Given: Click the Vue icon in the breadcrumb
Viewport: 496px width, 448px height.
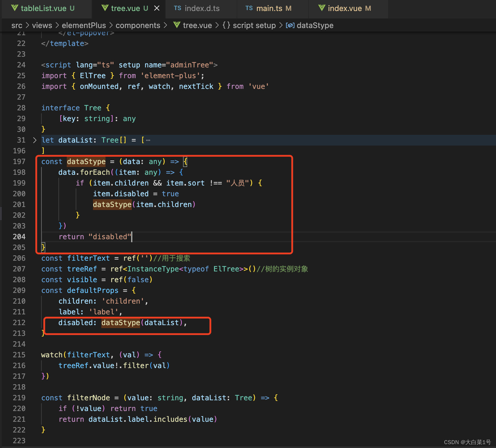Looking at the screenshot, I should (x=177, y=25).
